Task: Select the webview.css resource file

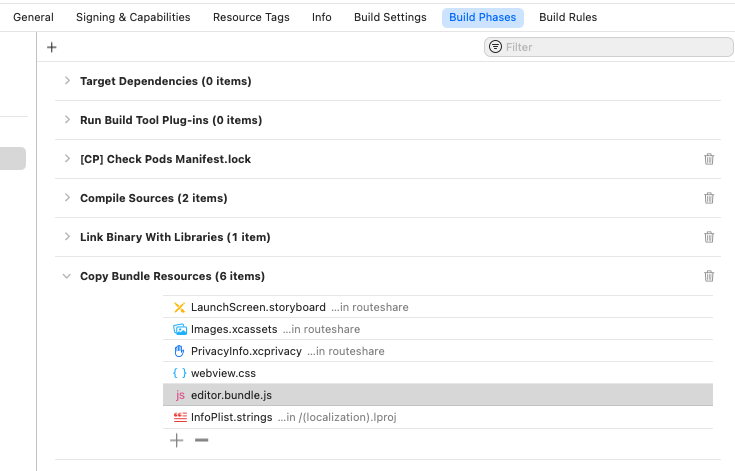Action: click(223, 373)
